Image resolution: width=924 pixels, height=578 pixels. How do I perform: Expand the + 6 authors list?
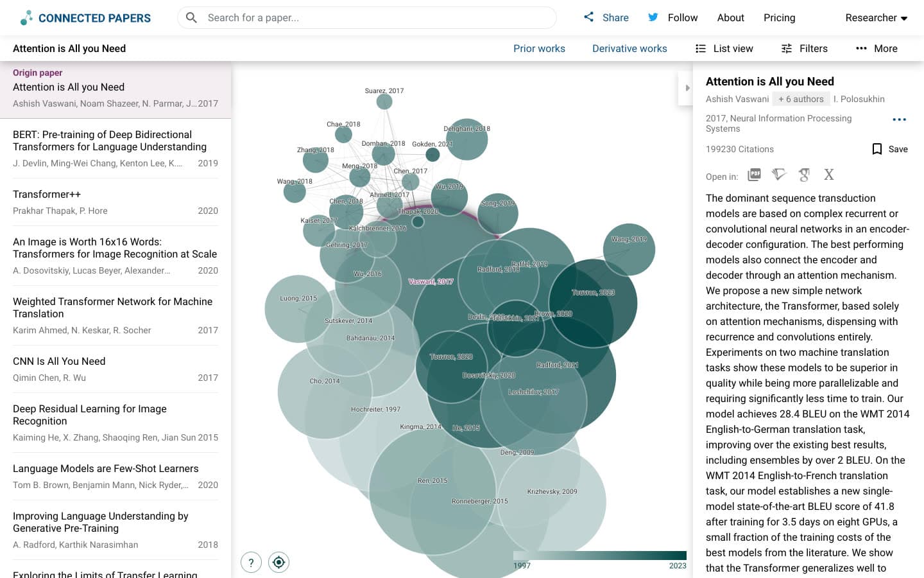click(x=801, y=99)
